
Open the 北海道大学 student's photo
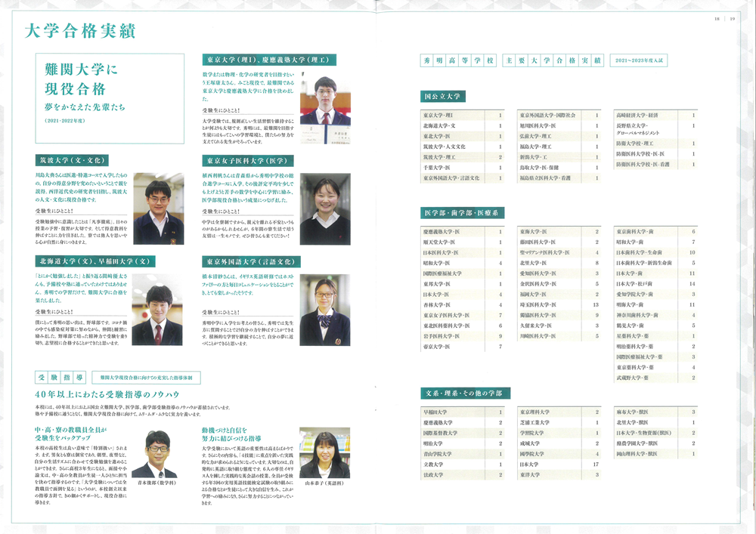point(157,310)
